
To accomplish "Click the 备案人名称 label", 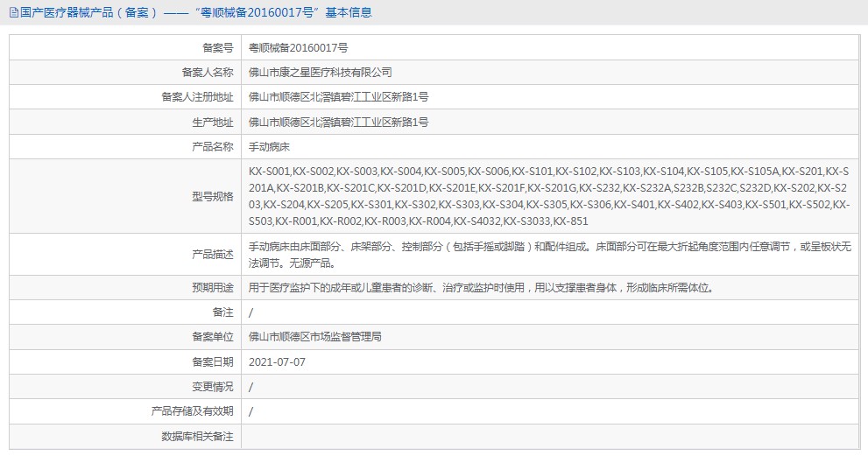I will pyautogui.click(x=208, y=73).
